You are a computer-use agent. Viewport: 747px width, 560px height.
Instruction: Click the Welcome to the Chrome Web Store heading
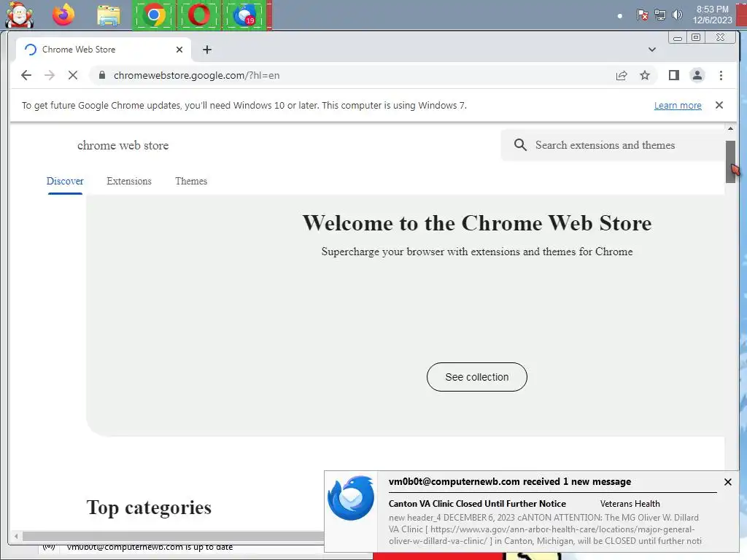(477, 223)
